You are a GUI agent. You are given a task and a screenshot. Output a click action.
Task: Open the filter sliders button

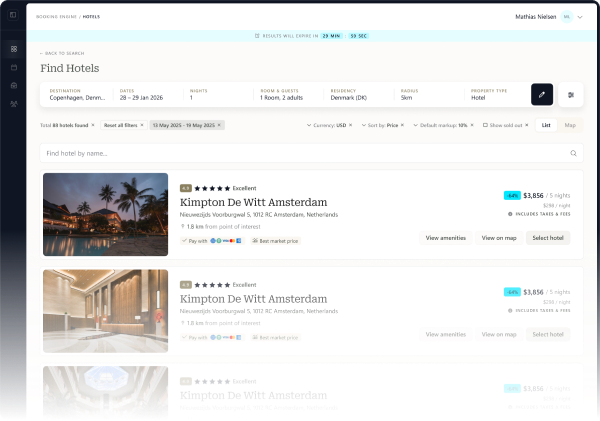571,95
